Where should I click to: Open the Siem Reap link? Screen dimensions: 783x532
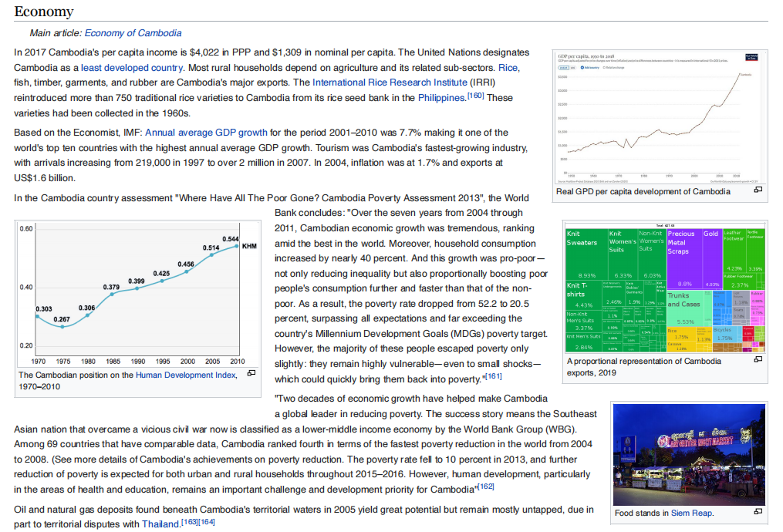tap(691, 513)
